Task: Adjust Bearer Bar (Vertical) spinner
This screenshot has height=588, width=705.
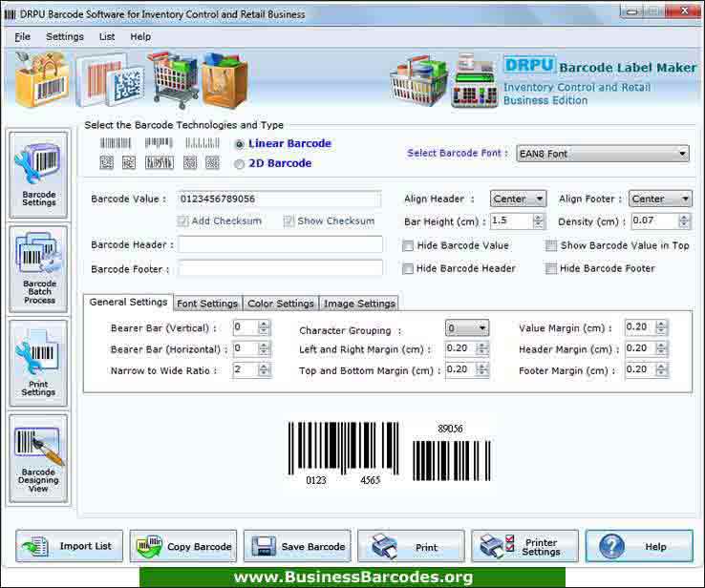Action: coord(264,327)
